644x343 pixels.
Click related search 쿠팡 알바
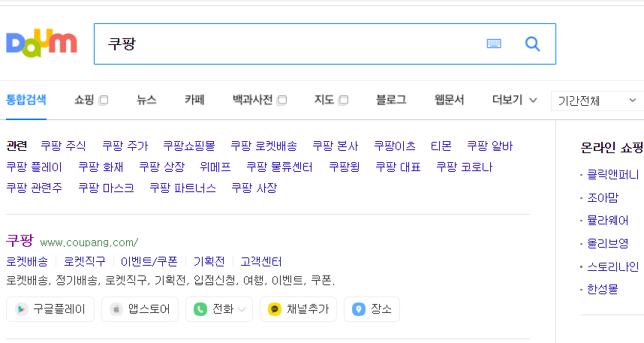tap(489, 146)
